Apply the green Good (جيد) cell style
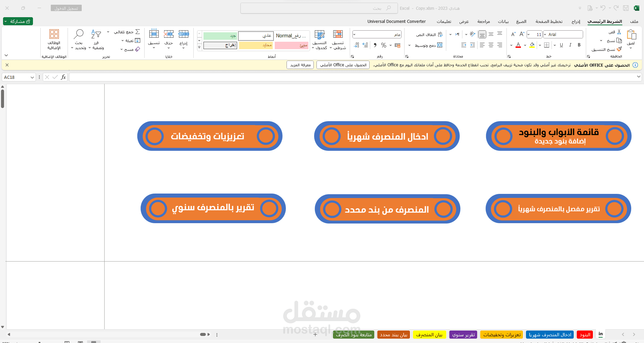Image resolution: width=644 pixels, height=343 pixels. (x=220, y=36)
